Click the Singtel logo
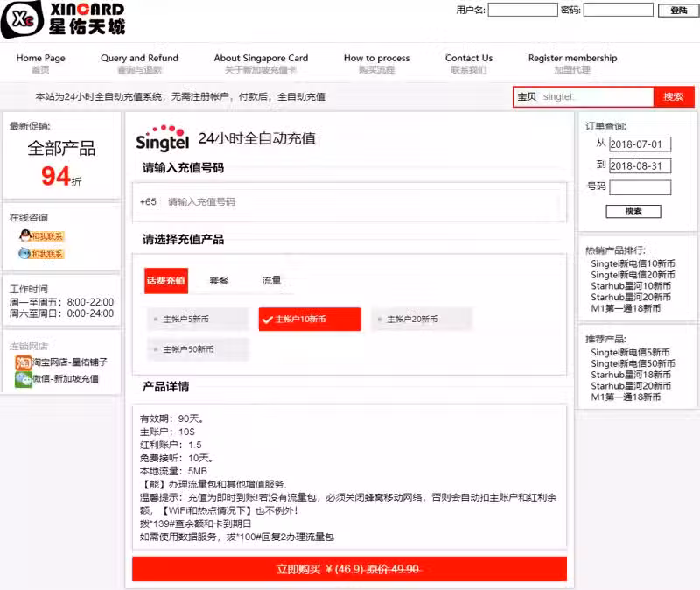 pos(163,138)
